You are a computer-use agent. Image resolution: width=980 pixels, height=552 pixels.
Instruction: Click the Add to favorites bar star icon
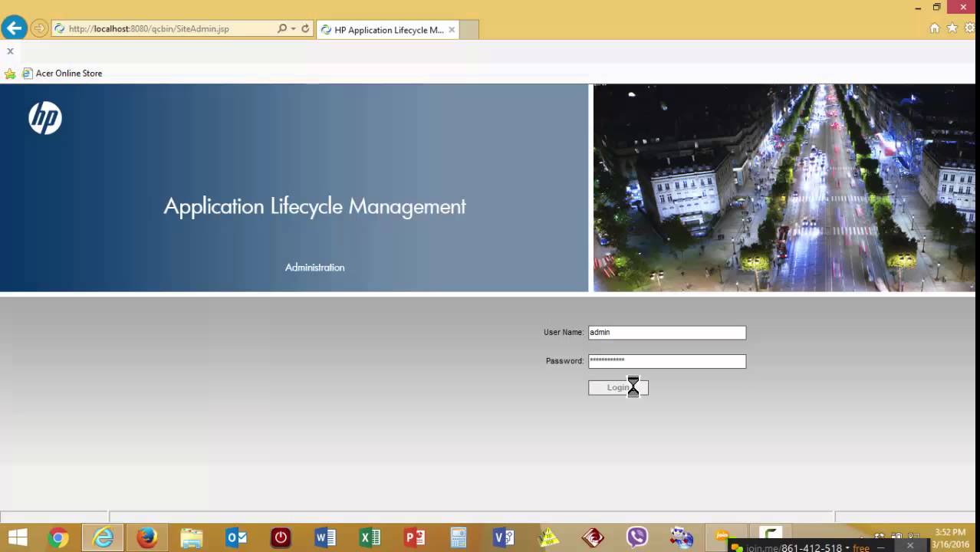click(x=10, y=74)
